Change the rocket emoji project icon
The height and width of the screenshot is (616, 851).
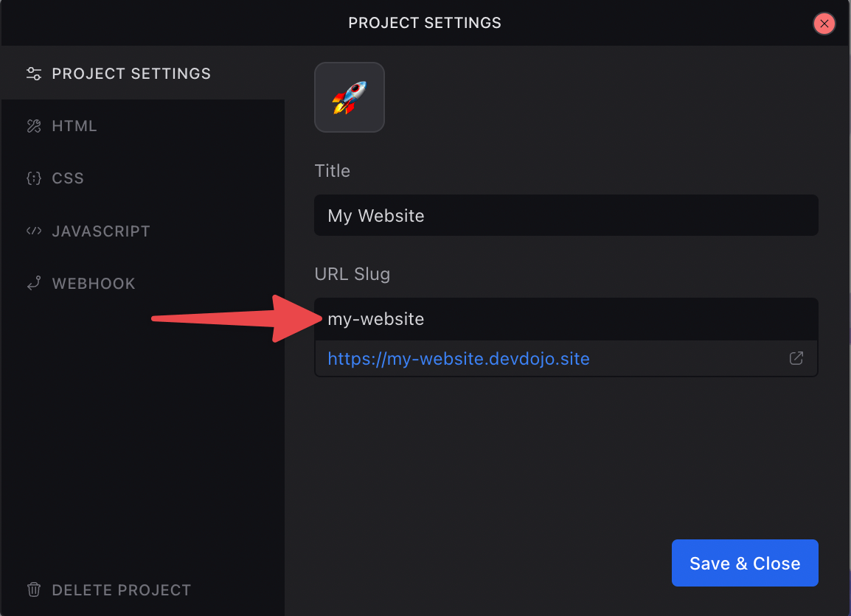(350, 97)
